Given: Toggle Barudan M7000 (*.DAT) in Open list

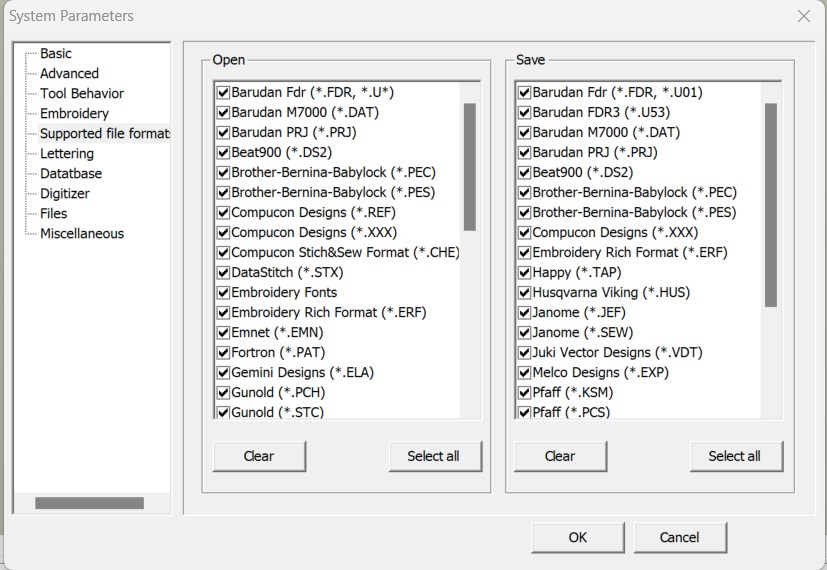Looking at the screenshot, I should click(223, 113).
